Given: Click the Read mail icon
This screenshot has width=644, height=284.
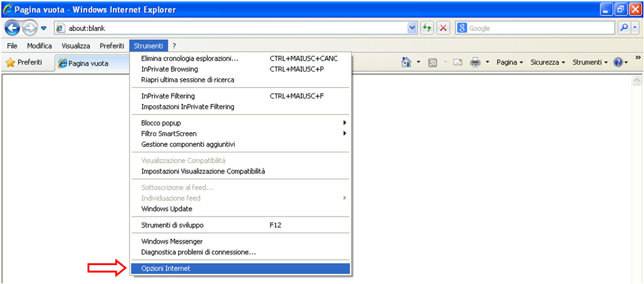Looking at the screenshot, I should [457, 63].
